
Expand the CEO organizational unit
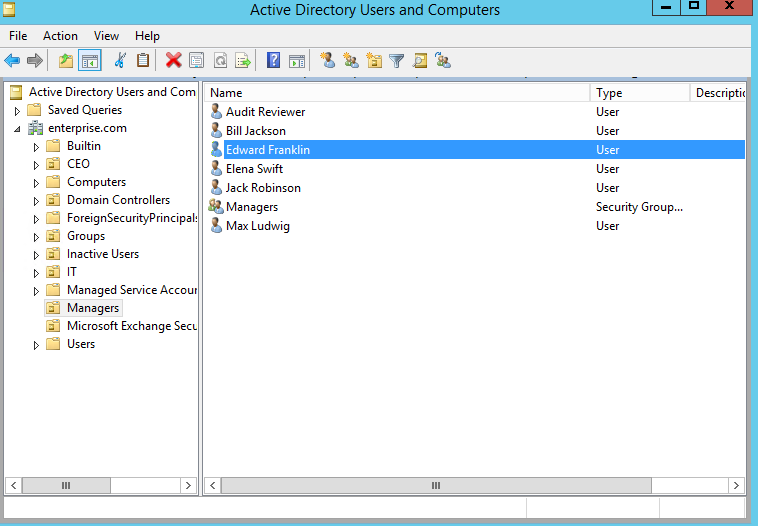pyautogui.click(x=36, y=165)
